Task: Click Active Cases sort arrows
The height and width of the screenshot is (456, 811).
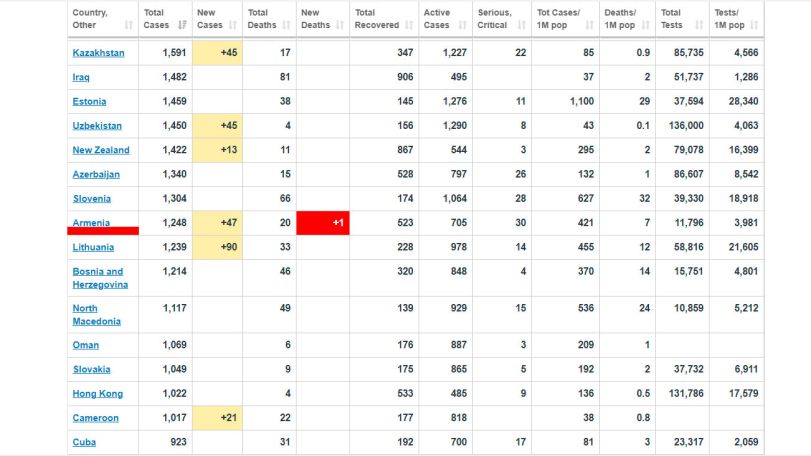Action: (x=462, y=25)
